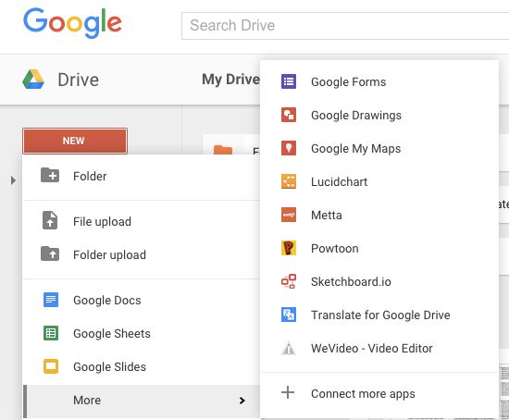Expand the More submenu arrow

coord(242,401)
